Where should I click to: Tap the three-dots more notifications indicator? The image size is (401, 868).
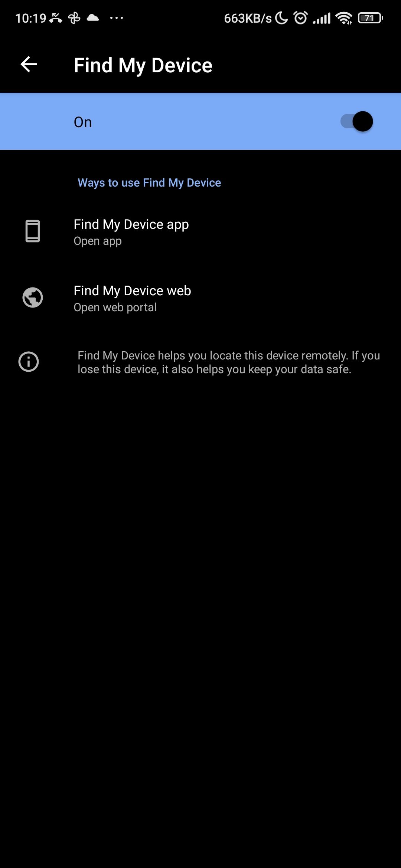click(x=117, y=18)
